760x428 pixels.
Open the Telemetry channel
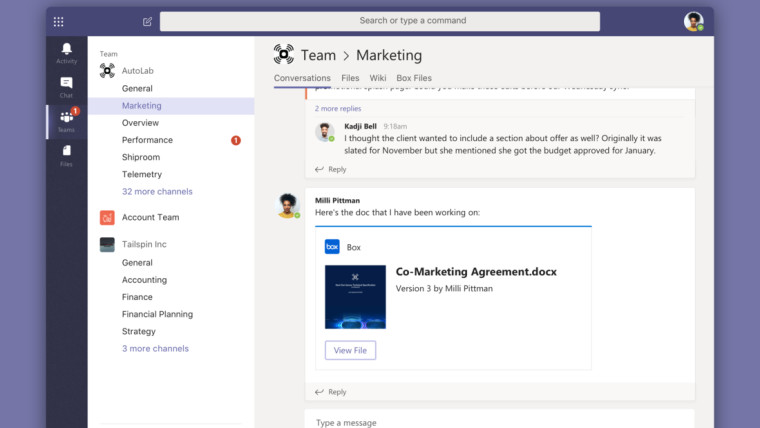(x=142, y=174)
